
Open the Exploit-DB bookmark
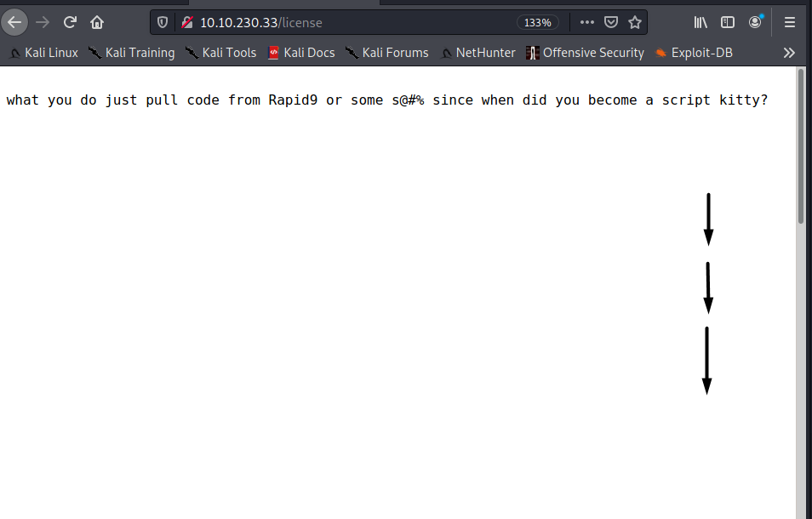click(x=694, y=53)
